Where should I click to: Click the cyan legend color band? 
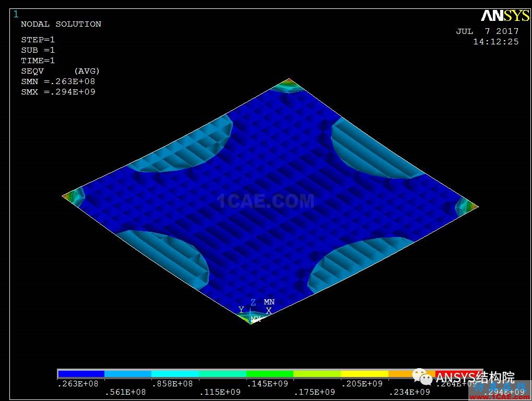pos(175,374)
